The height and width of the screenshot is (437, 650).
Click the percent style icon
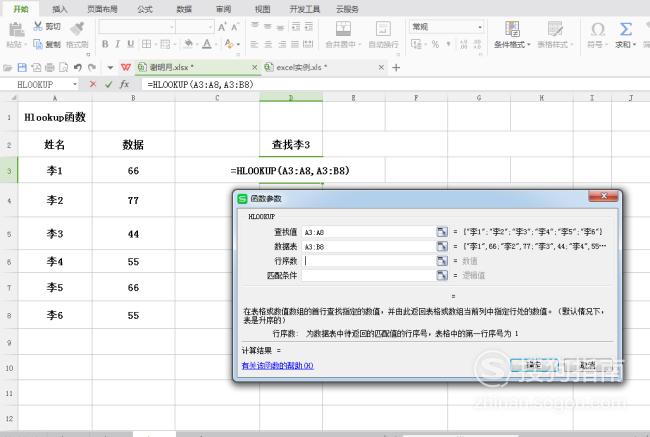tap(435, 44)
